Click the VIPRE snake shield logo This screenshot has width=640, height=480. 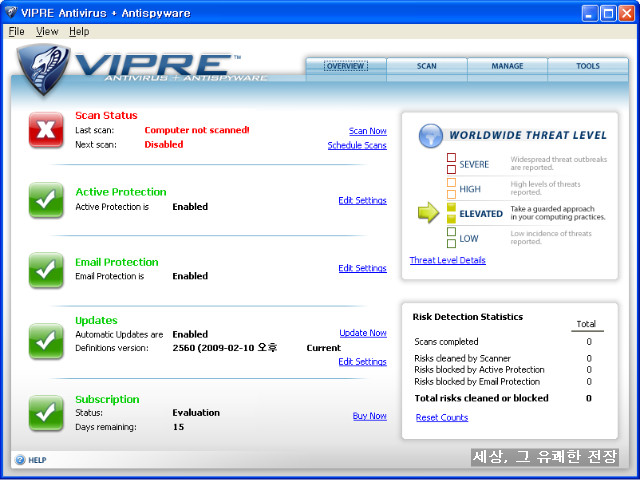44,69
